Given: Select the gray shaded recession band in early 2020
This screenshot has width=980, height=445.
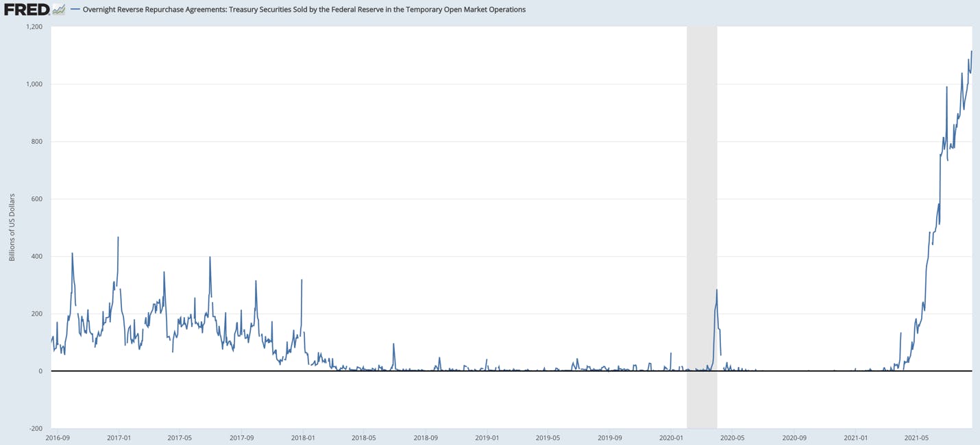Looking at the screenshot, I should point(702,227).
